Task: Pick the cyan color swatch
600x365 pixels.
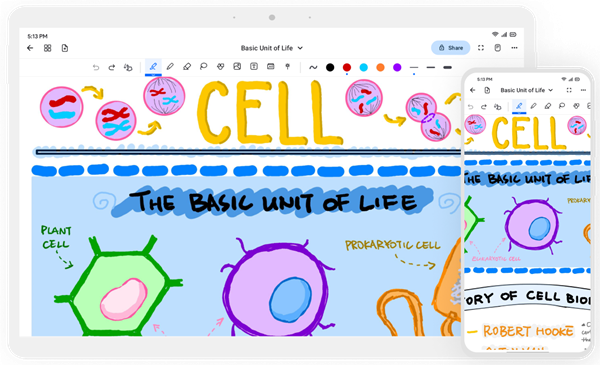Action: 364,67
